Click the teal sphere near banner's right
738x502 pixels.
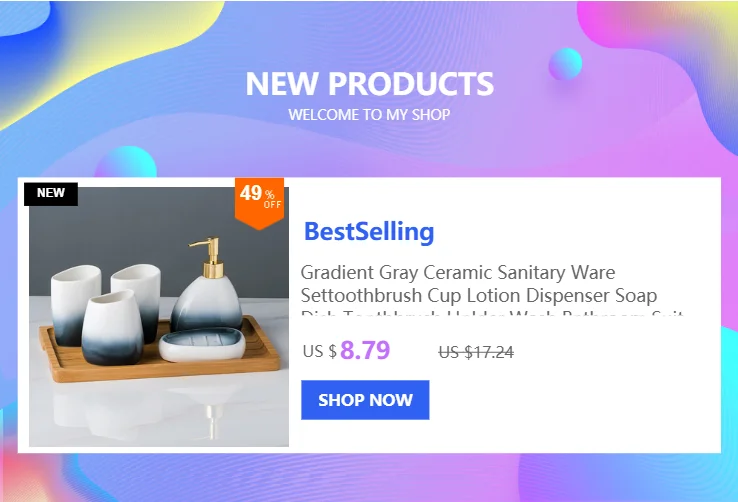[x=565, y=64]
